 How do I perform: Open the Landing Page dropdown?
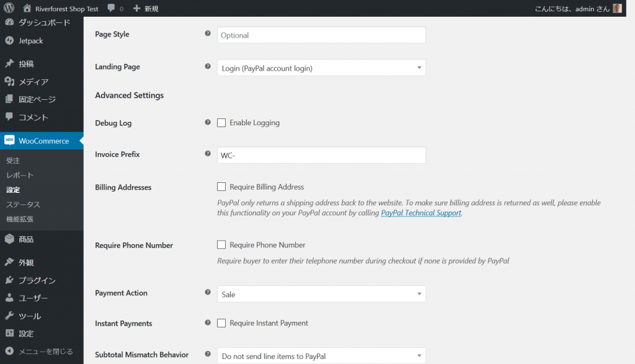click(321, 68)
